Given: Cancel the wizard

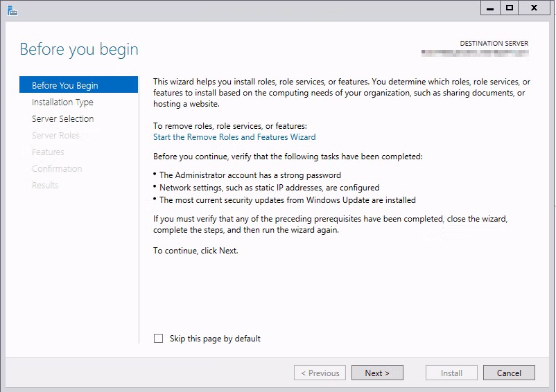Looking at the screenshot, I should [509, 373].
